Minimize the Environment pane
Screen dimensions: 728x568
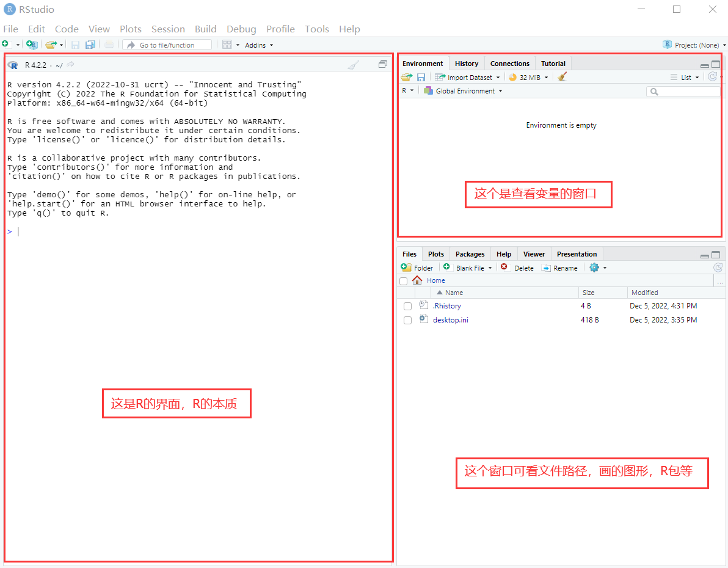[704, 65]
